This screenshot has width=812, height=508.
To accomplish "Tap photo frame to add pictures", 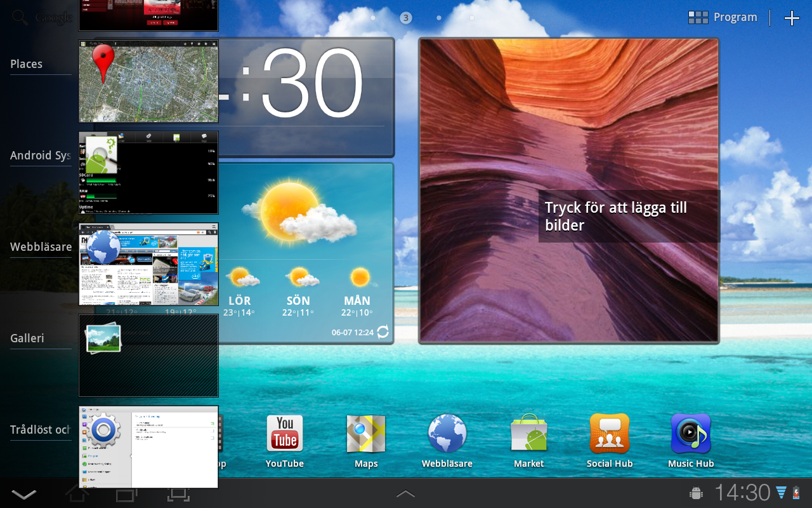I will (569, 190).
